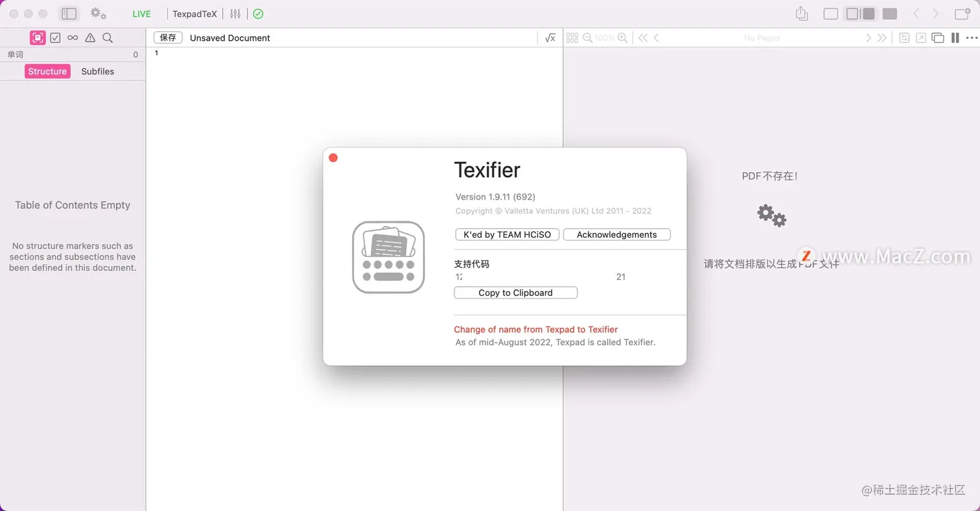
Task: Click the Unsaved Document title
Action: click(x=230, y=38)
